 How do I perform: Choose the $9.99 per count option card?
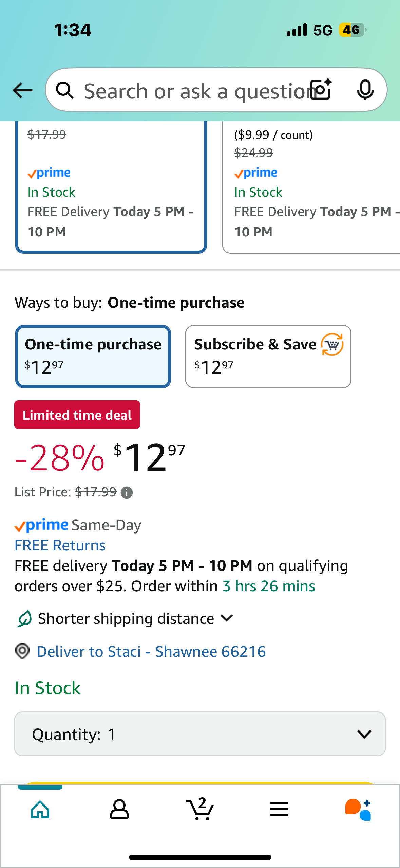(x=311, y=187)
